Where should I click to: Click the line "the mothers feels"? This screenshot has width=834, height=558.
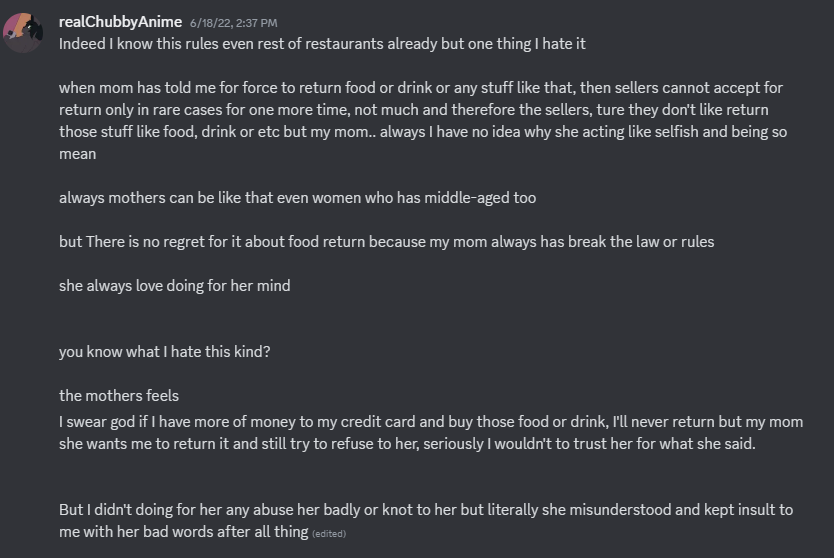coord(118,396)
